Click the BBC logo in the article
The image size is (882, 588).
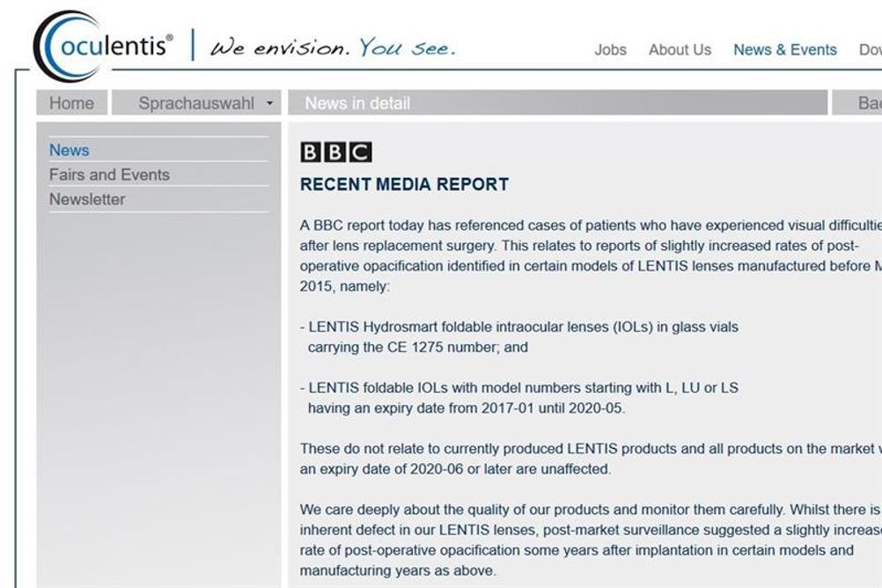[x=336, y=152]
